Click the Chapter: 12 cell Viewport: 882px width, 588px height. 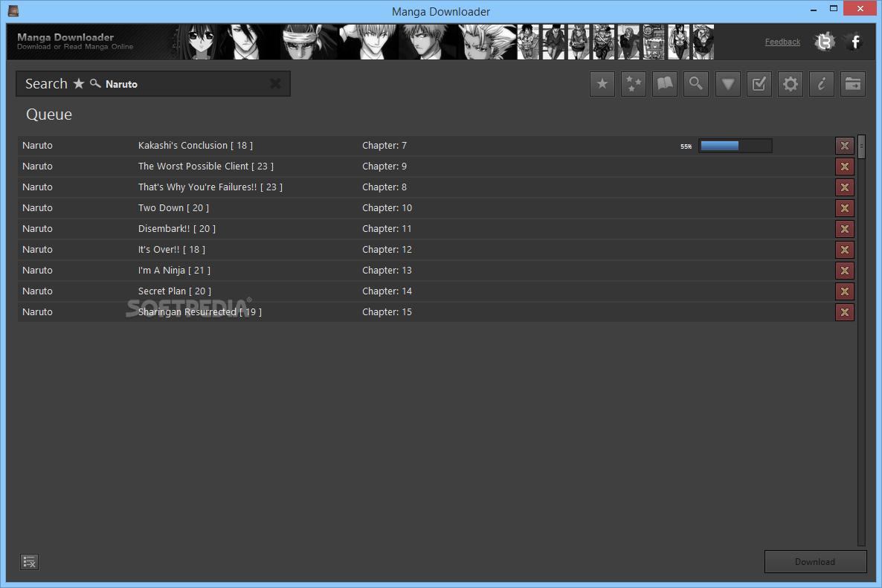tap(387, 250)
